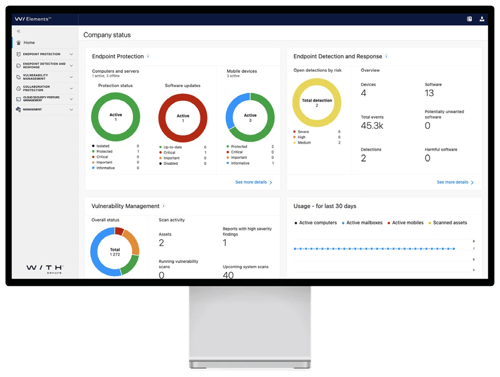This screenshot has width=500, height=377.
Task: Click the Endpoint Protection shield icon in sidebar
Action: 19,54
